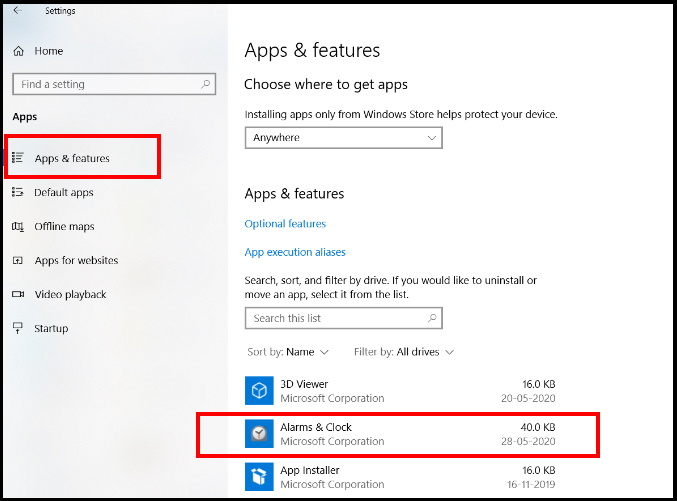This screenshot has width=677, height=501.
Task: Click the Find a setting field
Action: (x=114, y=84)
